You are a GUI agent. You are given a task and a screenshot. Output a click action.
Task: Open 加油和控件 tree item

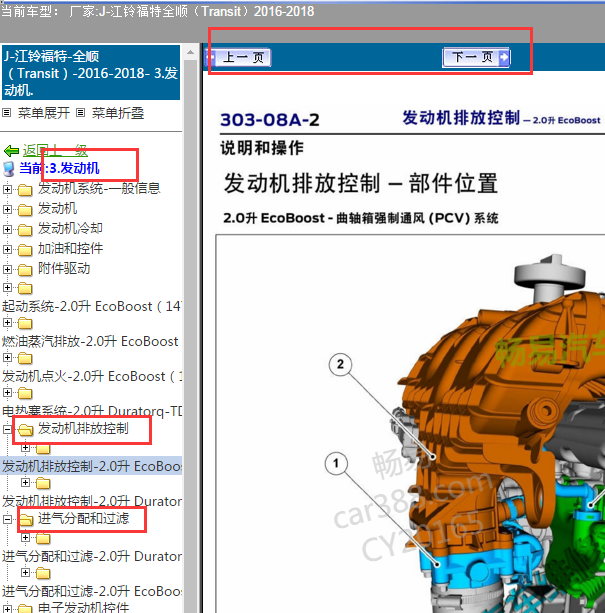[70, 248]
